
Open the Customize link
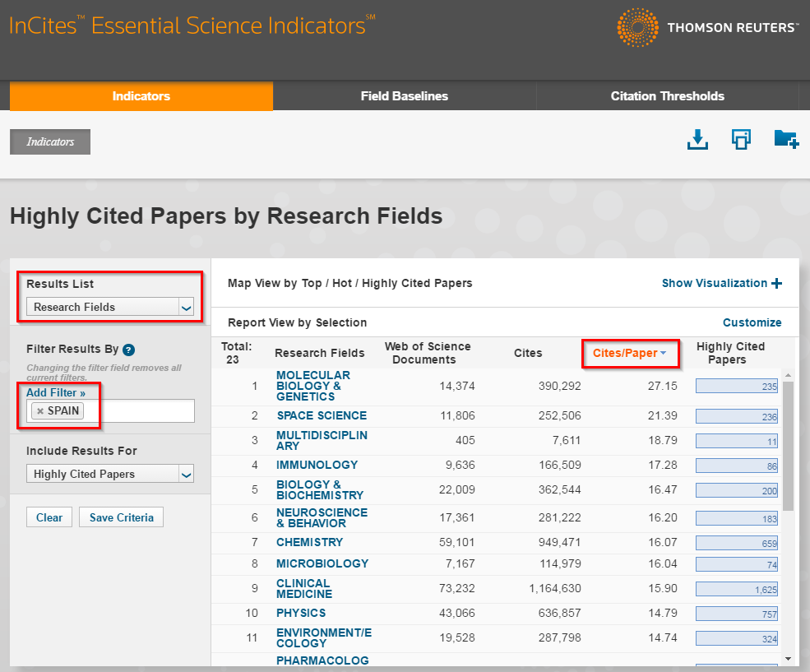pos(752,322)
